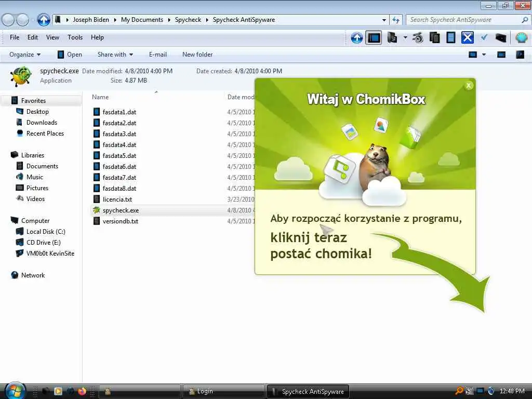Viewport: 532px width, 399px height.
Task: Click the change view icon
Action: 473,55
